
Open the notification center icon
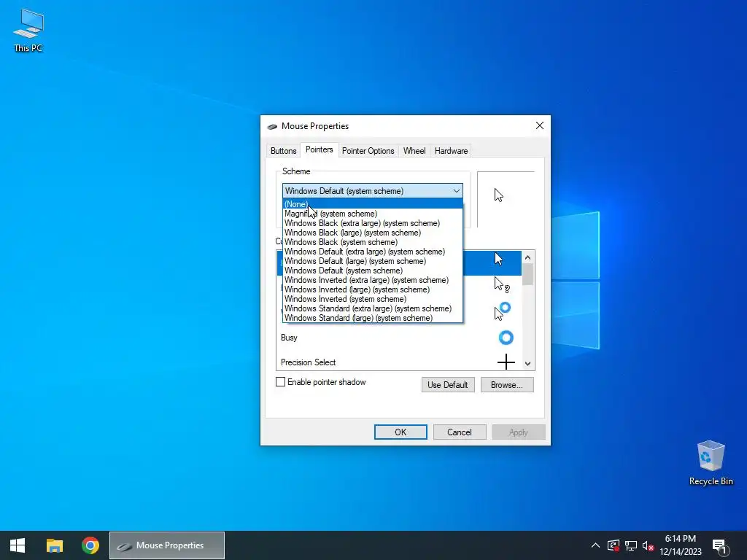pos(720,545)
